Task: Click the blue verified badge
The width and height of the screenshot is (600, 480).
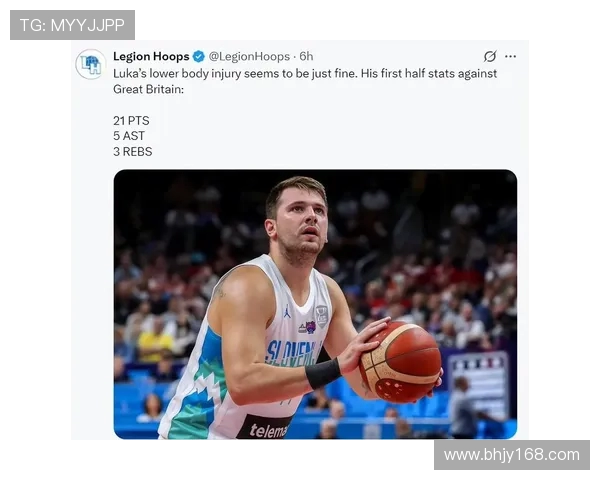Action: (199, 56)
